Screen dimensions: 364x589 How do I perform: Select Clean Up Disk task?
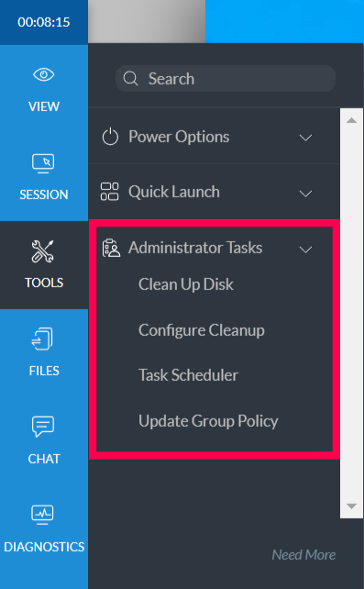pos(186,284)
